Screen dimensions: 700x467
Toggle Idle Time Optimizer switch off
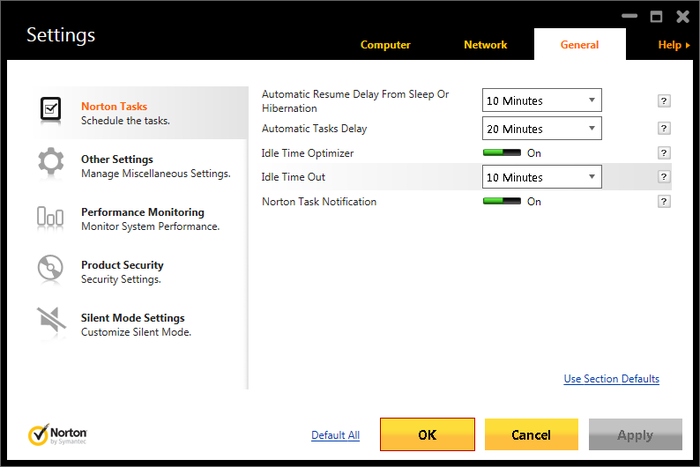coord(502,153)
